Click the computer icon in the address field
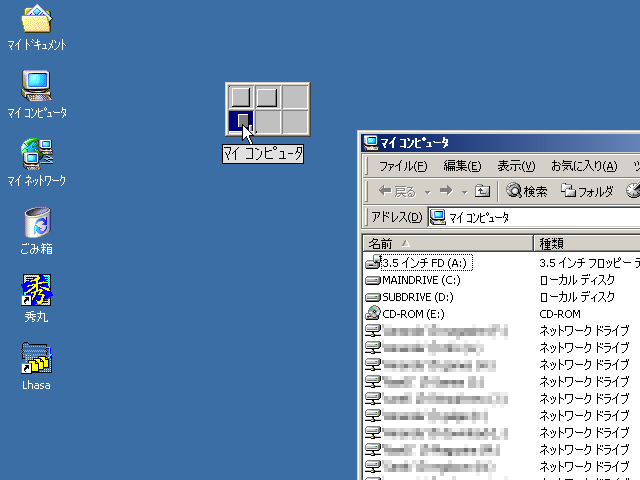 (x=438, y=217)
